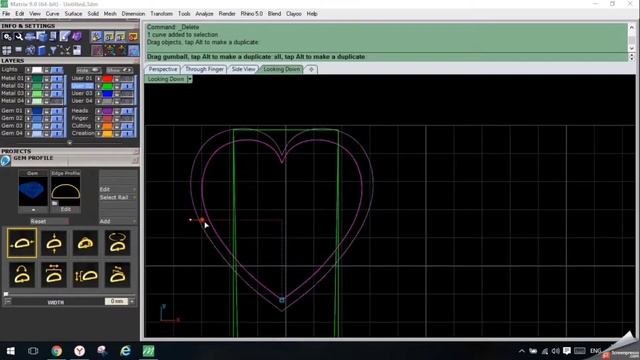Image resolution: width=640 pixels, height=360 pixels.
Task: Select the profile width stretch tool icon
Action: pos(22,243)
